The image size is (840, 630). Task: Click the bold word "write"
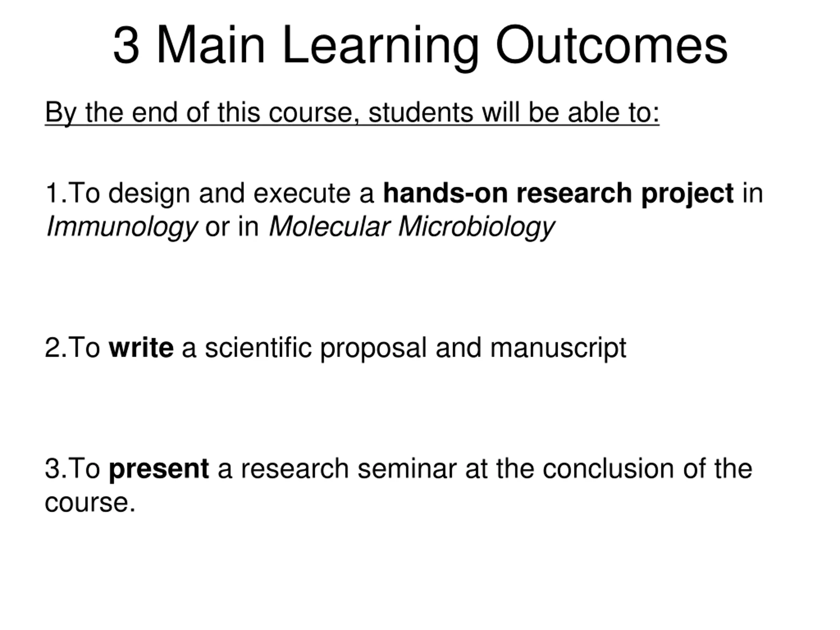coord(141,347)
